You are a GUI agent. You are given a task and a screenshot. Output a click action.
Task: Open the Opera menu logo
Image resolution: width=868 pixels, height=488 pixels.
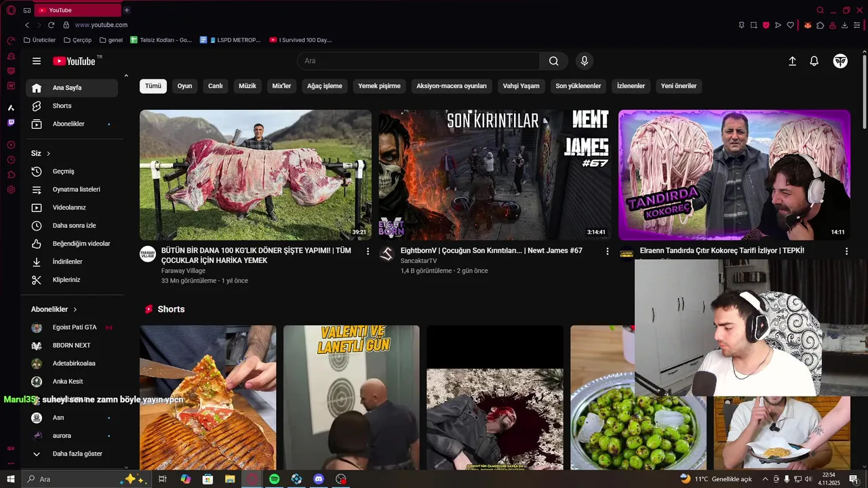point(11,10)
